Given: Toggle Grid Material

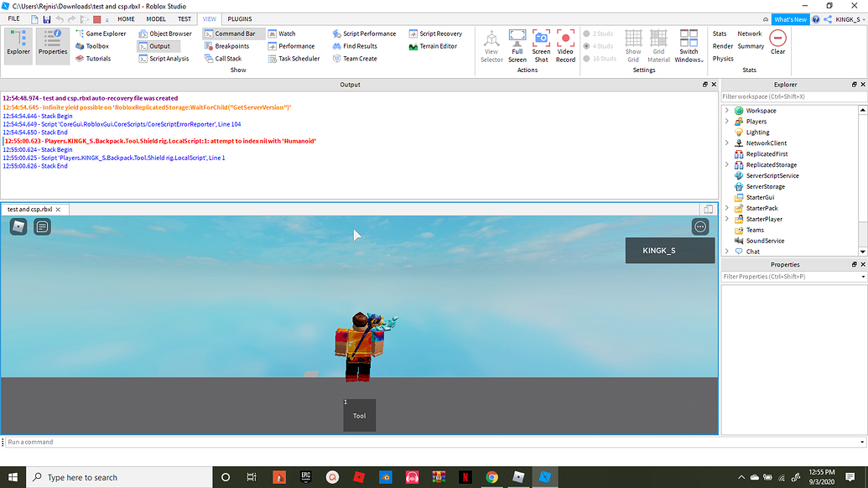Looking at the screenshot, I should 658,46.
